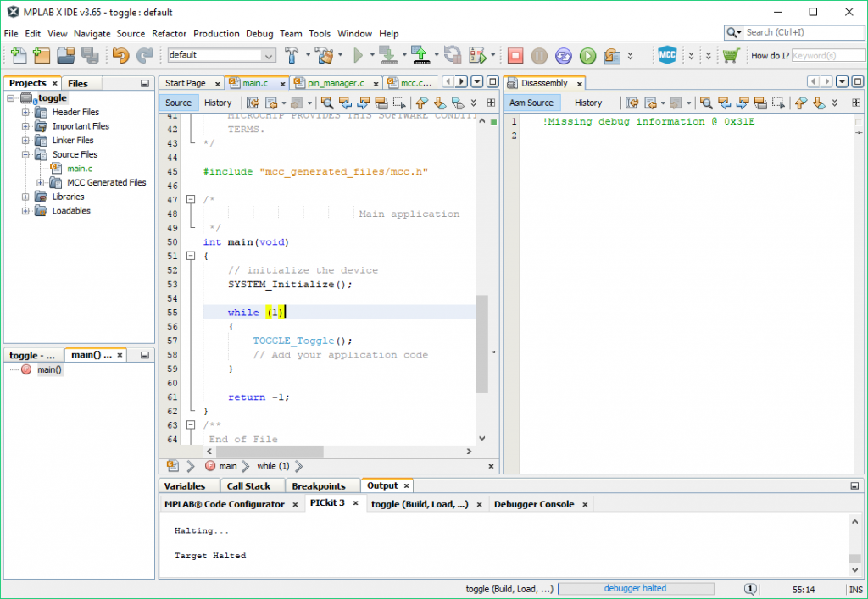Click the while (1) breadcrumb
Screen dimensions: 868x599
[x=273, y=466]
